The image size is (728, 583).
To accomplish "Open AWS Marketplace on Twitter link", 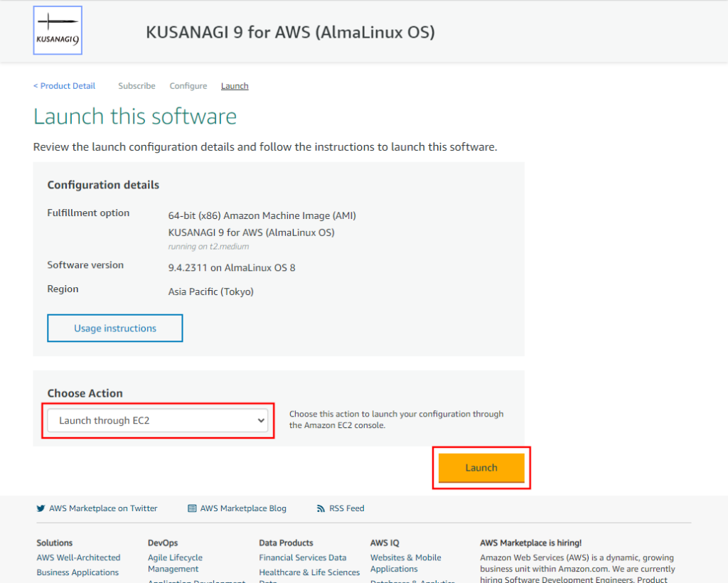I will click(x=103, y=508).
